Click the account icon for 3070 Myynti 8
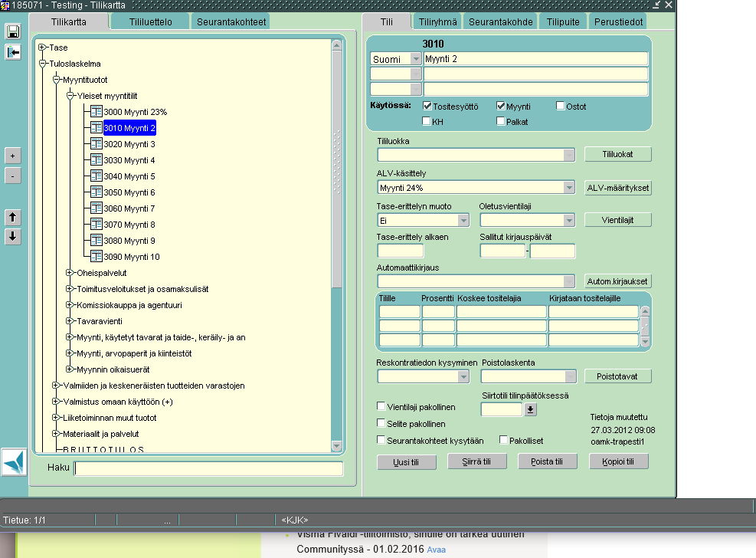The height and width of the screenshot is (558, 756). tap(97, 225)
